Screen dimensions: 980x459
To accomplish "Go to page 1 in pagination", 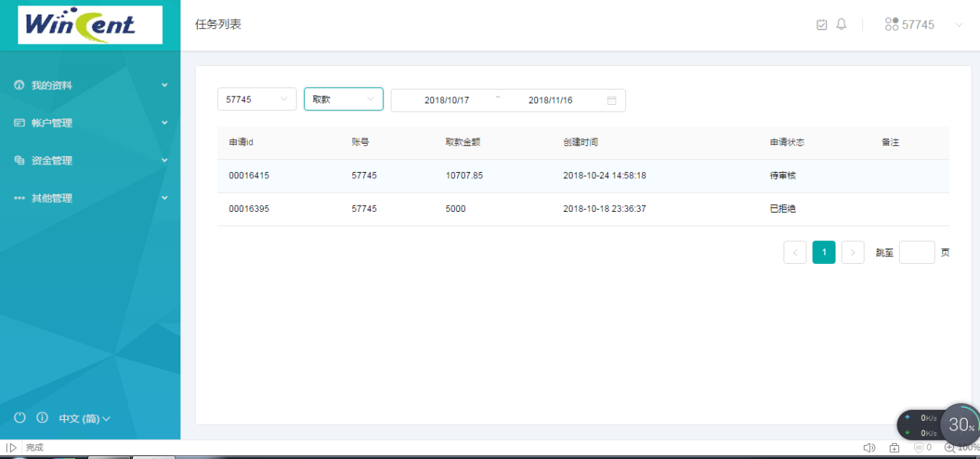I will tap(823, 252).
